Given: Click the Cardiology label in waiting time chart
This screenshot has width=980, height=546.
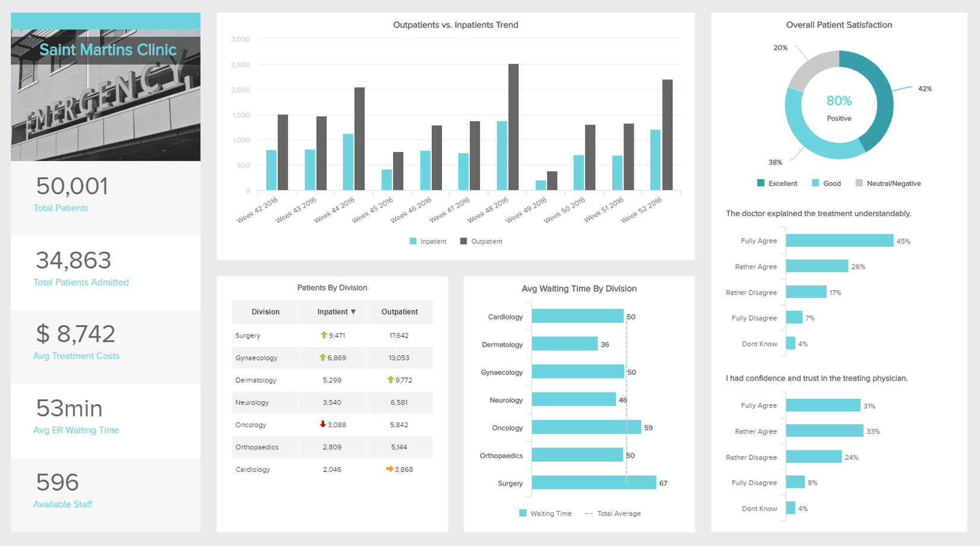Looking at the screenshot, I should [x=505, y=317].
